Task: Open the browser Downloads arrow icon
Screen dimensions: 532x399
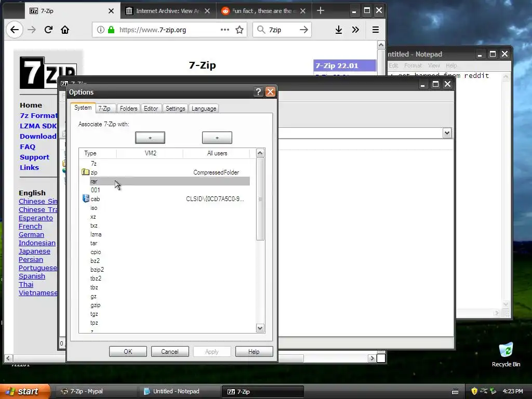Action: [x=339, y=30]
